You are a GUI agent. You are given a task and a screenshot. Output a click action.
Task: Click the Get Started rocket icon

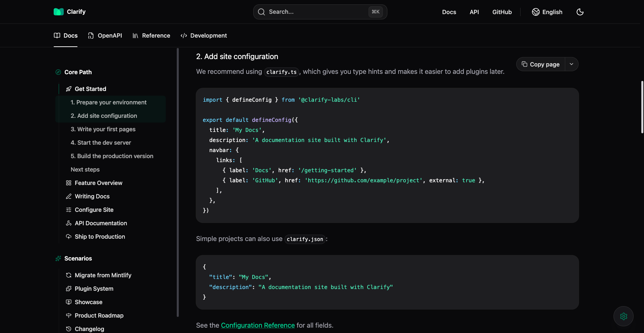(69, 89)
